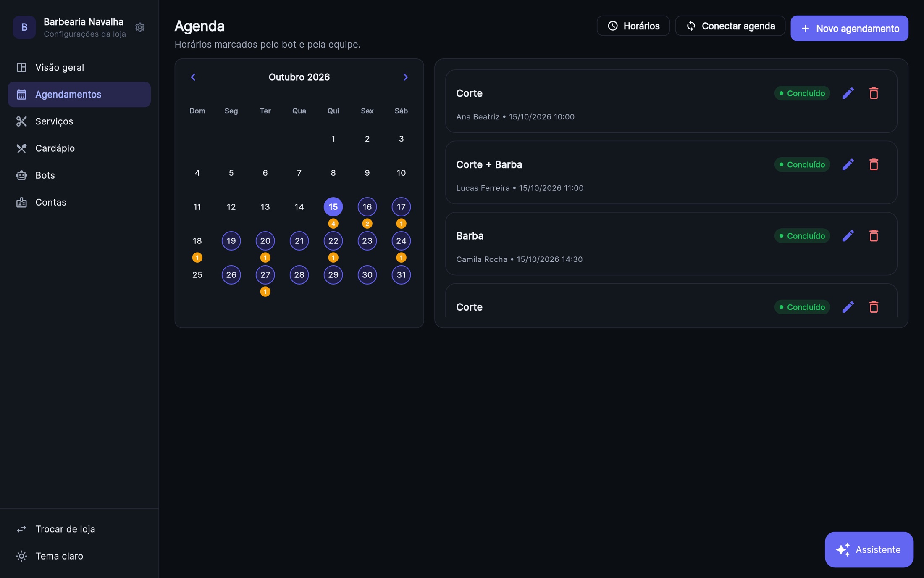Go to next month in calendar
This screenshot has width=924, height=578.
(405, 77)
